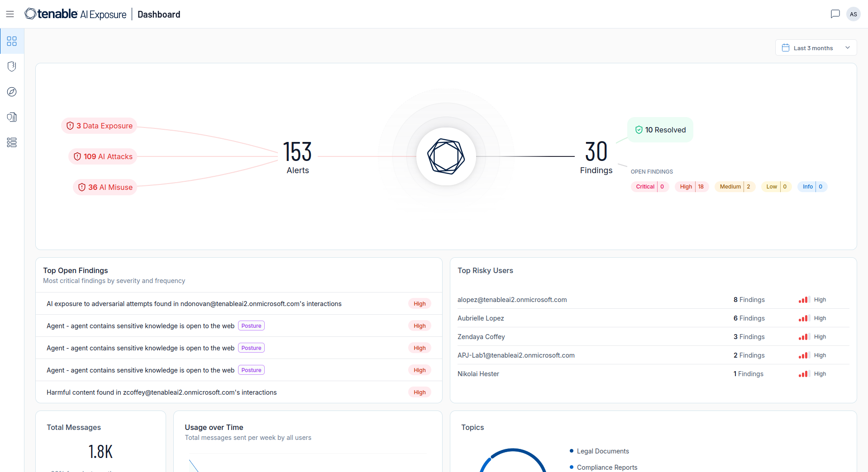868x472 pixels.
Task: Filter open findings by Medium severity chip
Action: point(735,187)
